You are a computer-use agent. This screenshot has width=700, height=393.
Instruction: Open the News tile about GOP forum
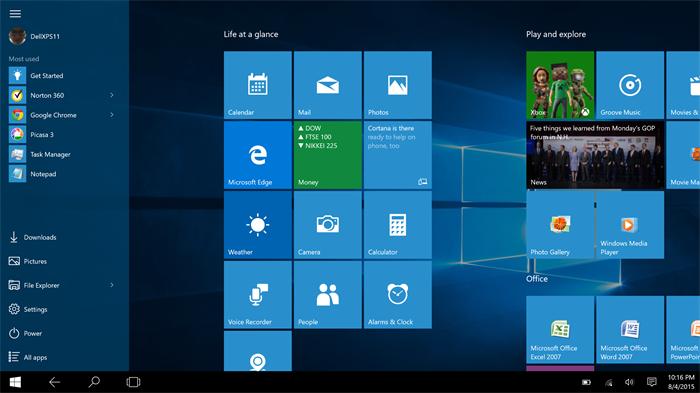[595, 155]
